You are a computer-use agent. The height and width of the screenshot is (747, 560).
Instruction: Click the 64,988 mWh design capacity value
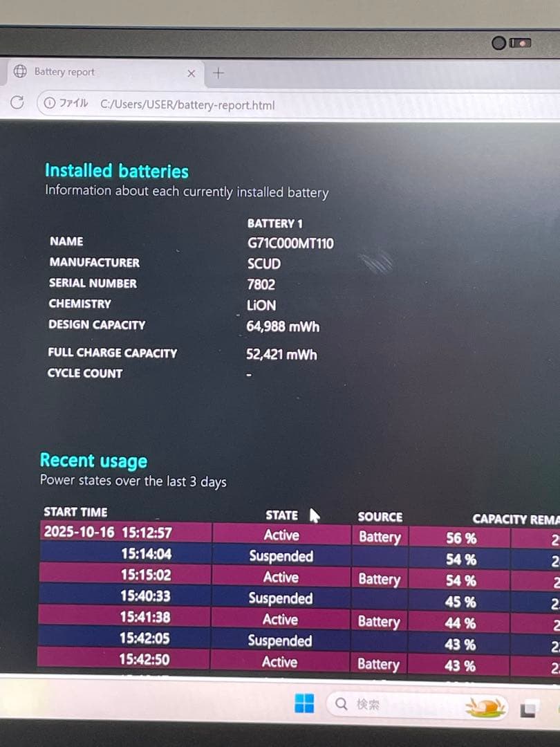pos(283,326)
